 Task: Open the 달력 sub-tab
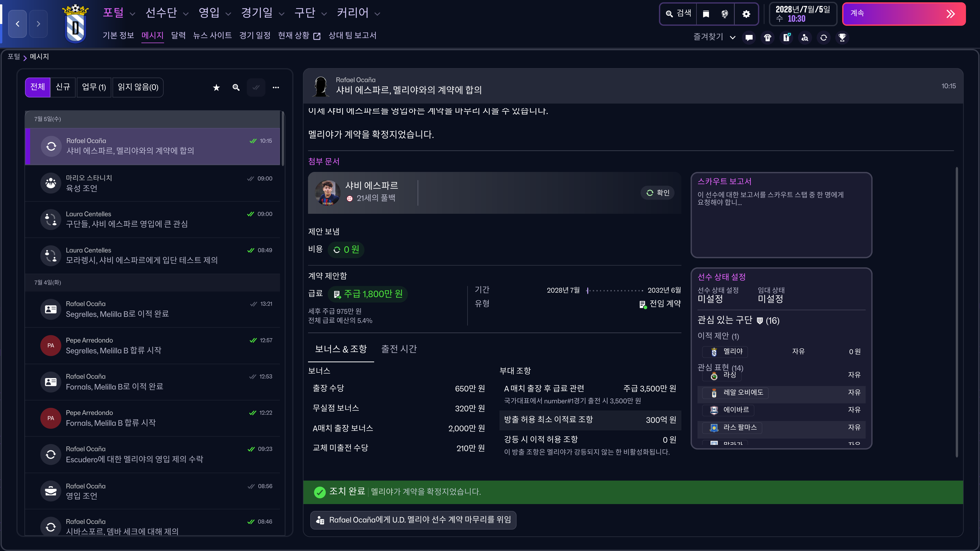[x=178, y=35]
